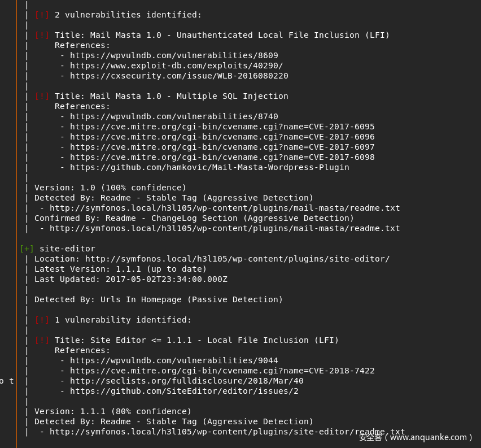
Task: Click the green [+] marker beside site-editor
Action: coord(27,249)
